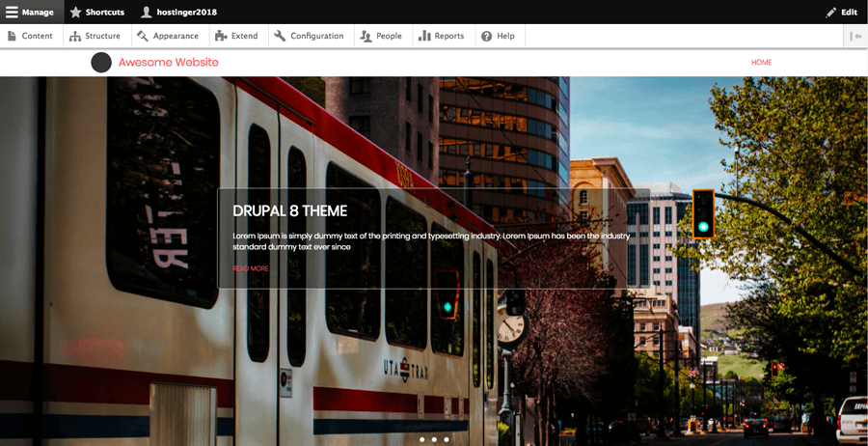Viewport: 868px width, 446px height.
Task: Open the Structure admin menu
Action: pos(95,36)
